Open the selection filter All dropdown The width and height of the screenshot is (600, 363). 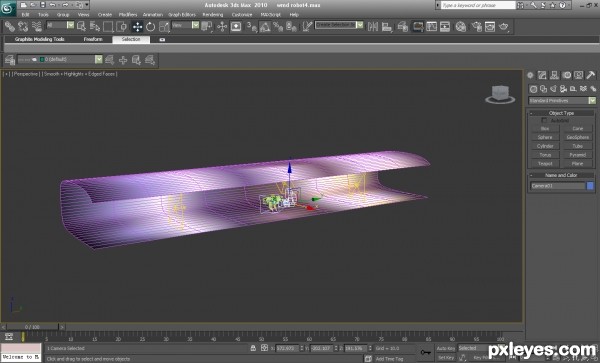pos(60,25)
